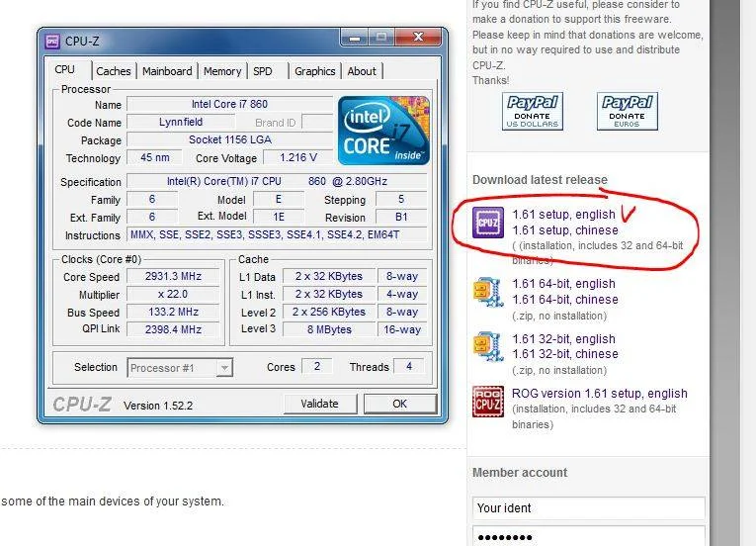Viewport: 756px width, 546px height.
Task: Click the Multiplier value x 22.0
Action: [173, 295]
